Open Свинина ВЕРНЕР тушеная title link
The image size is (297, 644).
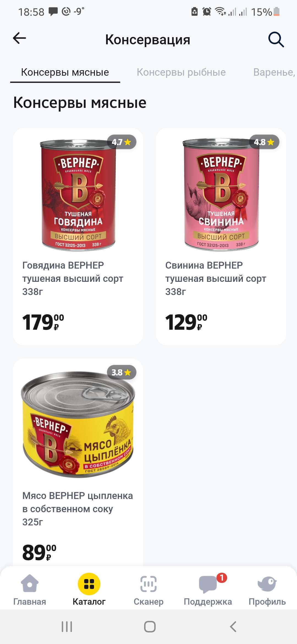click(x=216, y=279)
